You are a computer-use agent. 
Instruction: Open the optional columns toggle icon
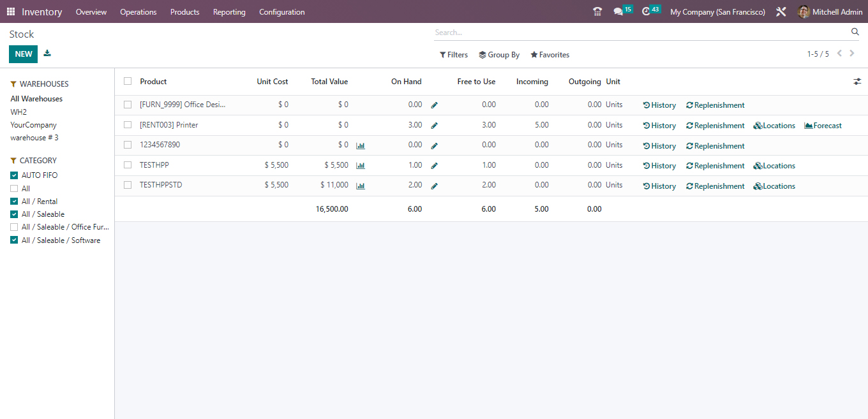click(x=857, y=82)
